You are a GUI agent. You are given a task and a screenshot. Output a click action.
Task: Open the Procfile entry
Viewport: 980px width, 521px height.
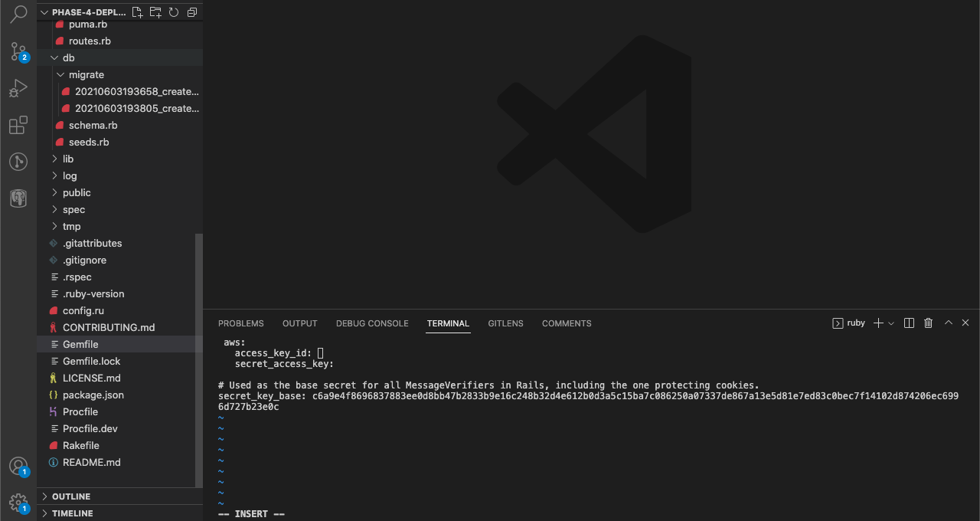(119, 412)
